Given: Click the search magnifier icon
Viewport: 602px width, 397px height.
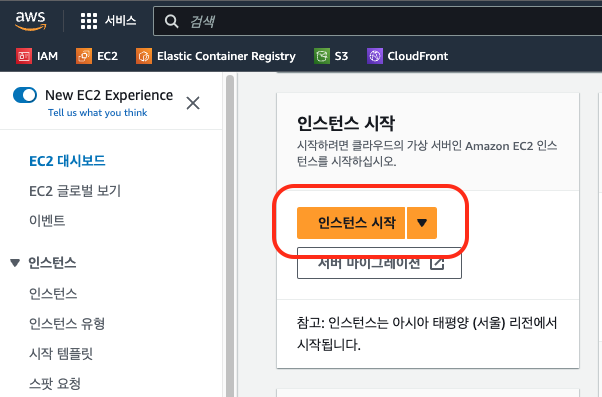Looking at the screenshot, I should click(171, 21).
